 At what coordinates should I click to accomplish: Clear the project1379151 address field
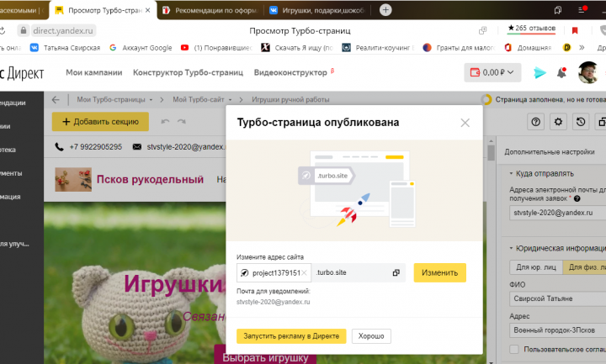(304, 273)
